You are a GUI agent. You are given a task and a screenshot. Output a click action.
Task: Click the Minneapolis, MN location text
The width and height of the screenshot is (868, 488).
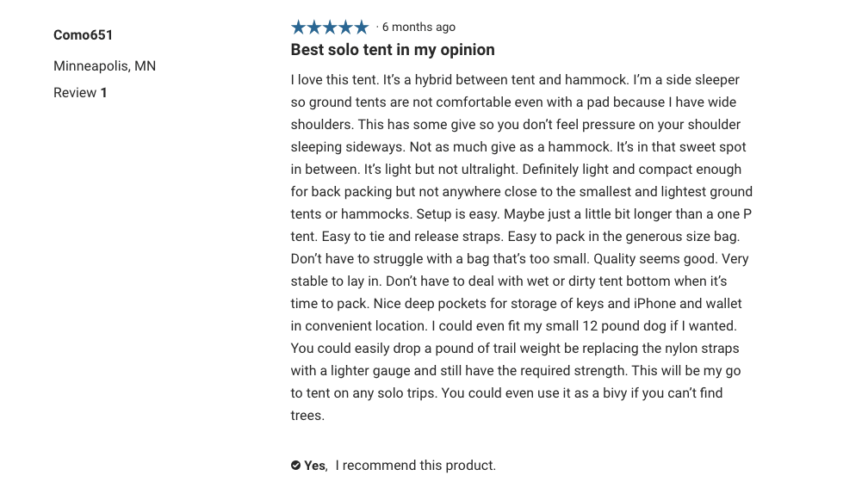pyautogui.click(x=105, y=65)
